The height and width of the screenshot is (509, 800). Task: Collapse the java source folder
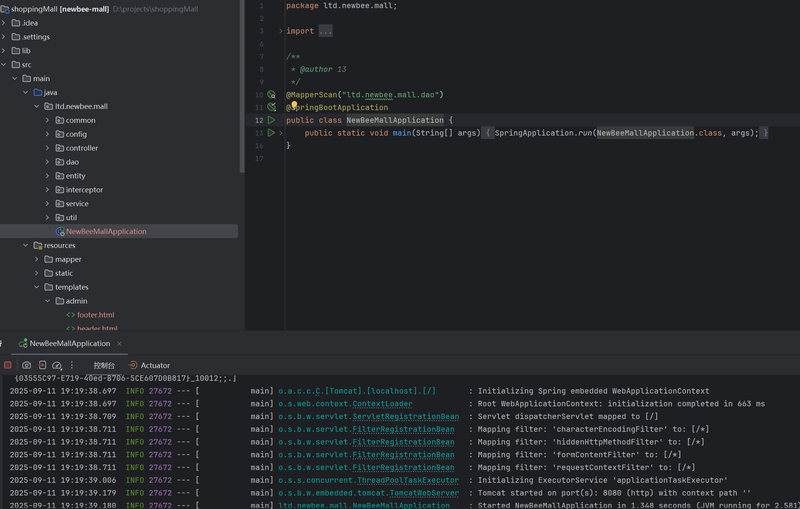(26, 92)
